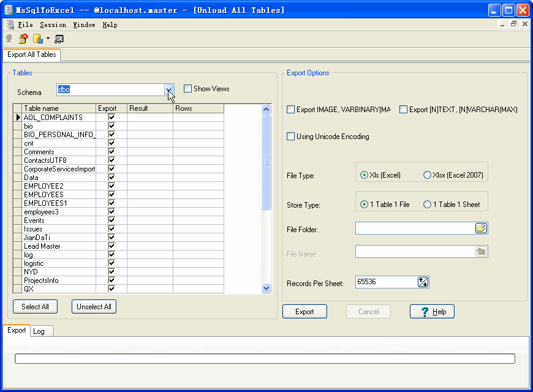The height and width of the screenshot is (392, 533).
Task: Select Xlsx (Excel 2007) file type
Action: (x=427, y=175)
